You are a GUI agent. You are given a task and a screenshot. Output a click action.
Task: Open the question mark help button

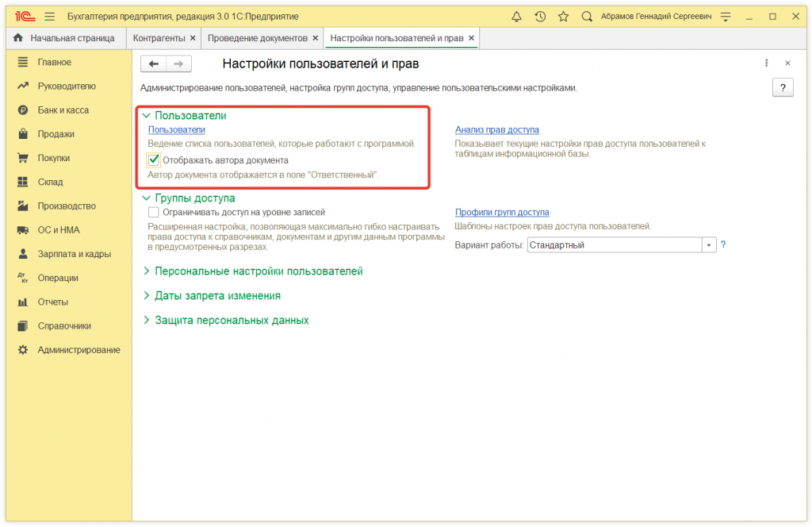tap(782, 88)
